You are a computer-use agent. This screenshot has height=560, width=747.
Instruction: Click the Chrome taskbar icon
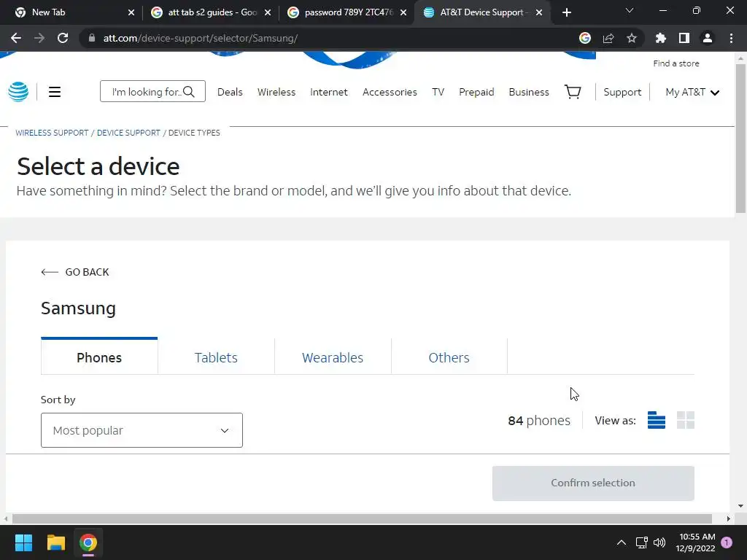click(x=88, y=542)
